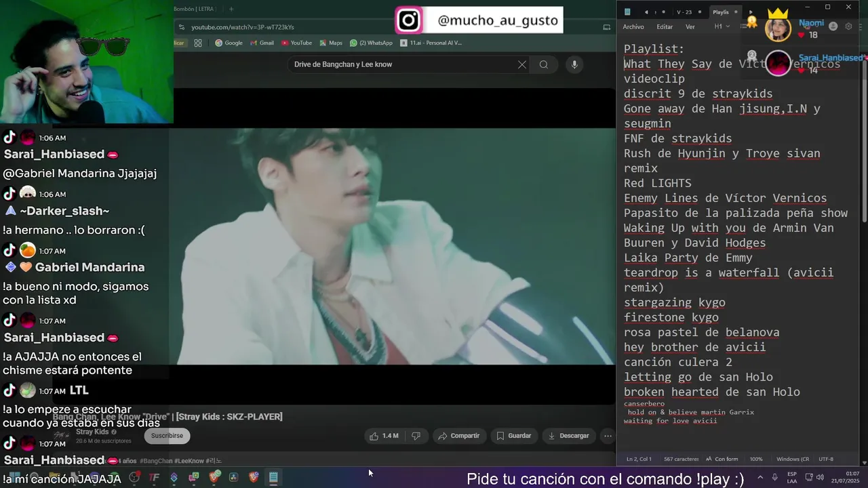Expand the H1 heading dropdown
This screenshot has height=488, width=868.
point(722,26)
